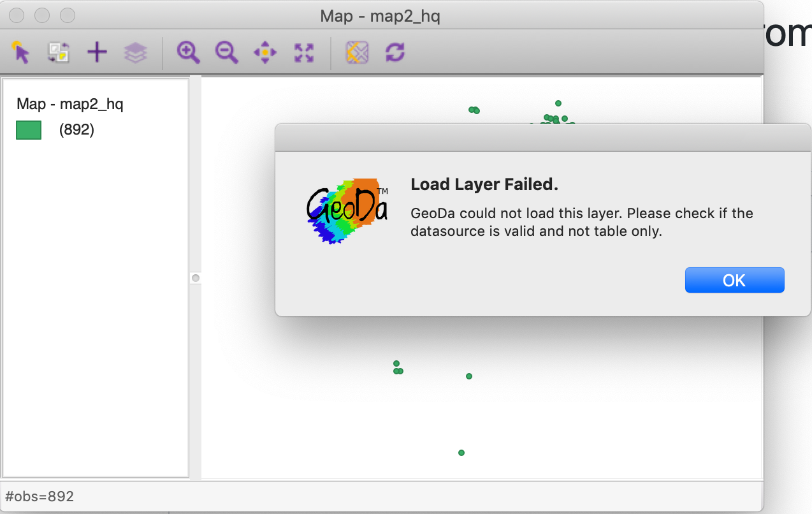The width and height of the screenshot is (812, 514).
Task: Click the Invert Selection toolbar icon
Action: tap(59, 52)
